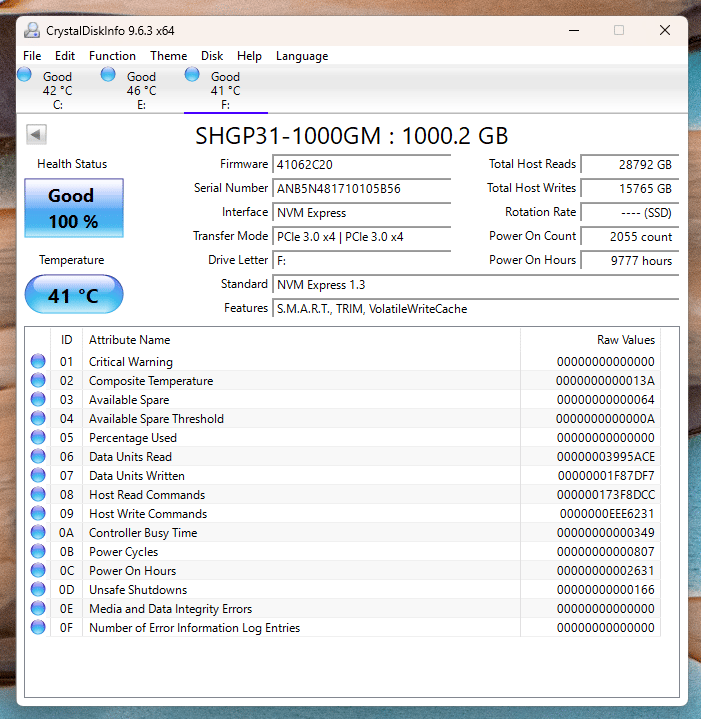Open the Language menu
The image size is (701, 719).
(x=302, y=56)
